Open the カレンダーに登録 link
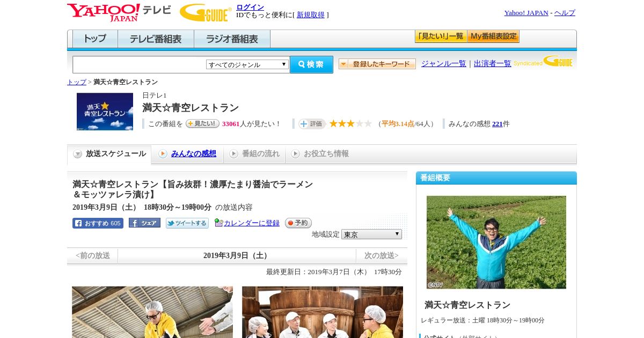The height and width of the screenshot is (338, 644). [252, 223]
